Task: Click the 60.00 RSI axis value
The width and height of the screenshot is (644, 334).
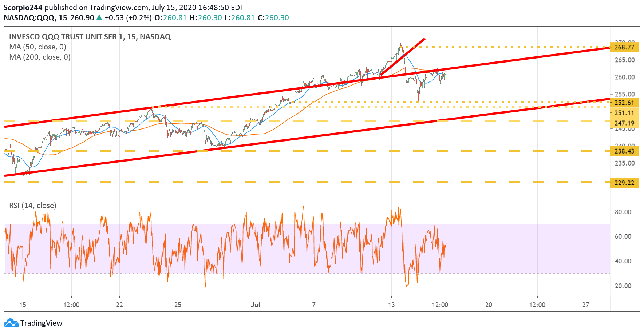Action: [x=623, y=236]
